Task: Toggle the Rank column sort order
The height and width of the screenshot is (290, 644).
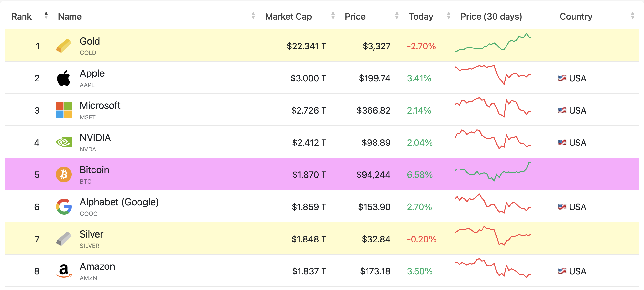Action: pos(46,15)
